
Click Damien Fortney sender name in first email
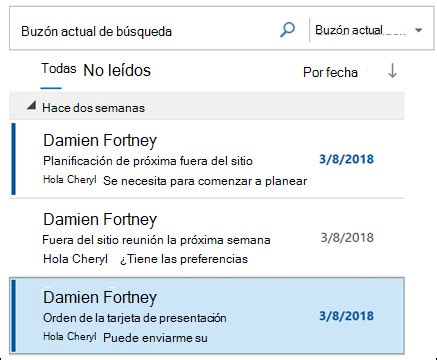point(100,141)
